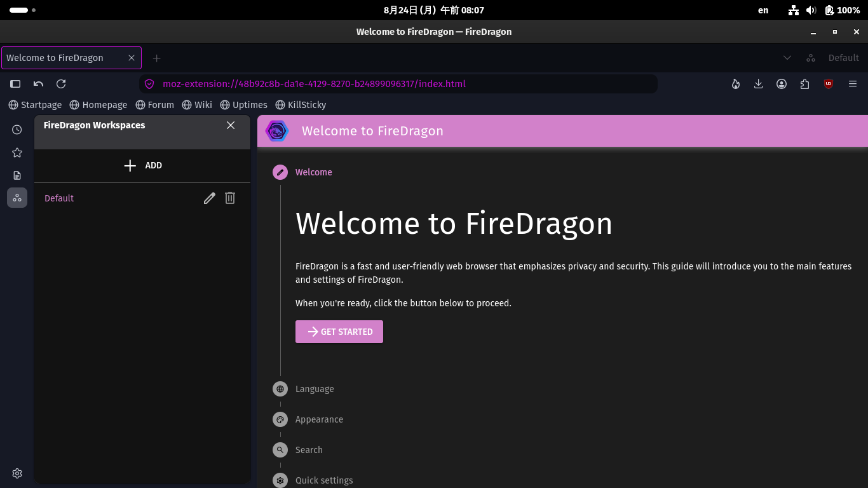The width and height of the screenshot is (868, 488).
Task: Click the Search step magnifier icon
Action: pos(280,450)
